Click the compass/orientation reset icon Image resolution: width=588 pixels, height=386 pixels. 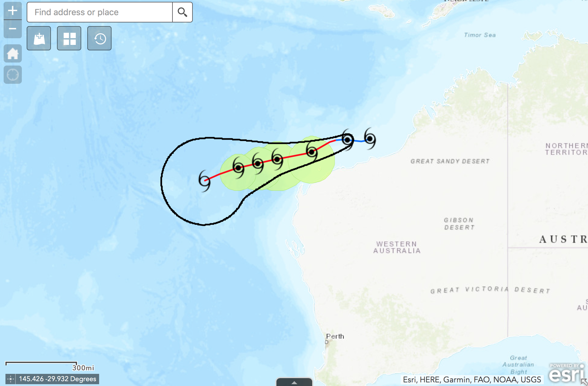pos(12,74)
